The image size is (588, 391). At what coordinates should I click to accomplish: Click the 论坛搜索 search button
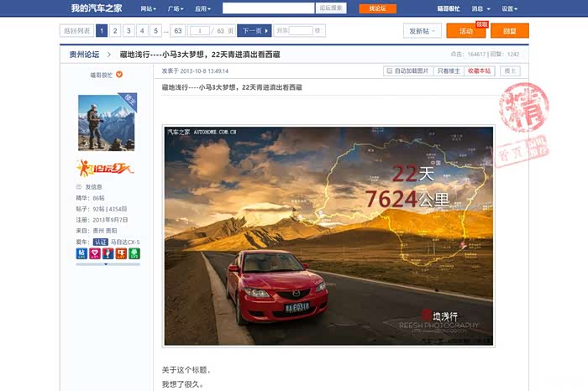pyautogui.click(x=331, y=8)
